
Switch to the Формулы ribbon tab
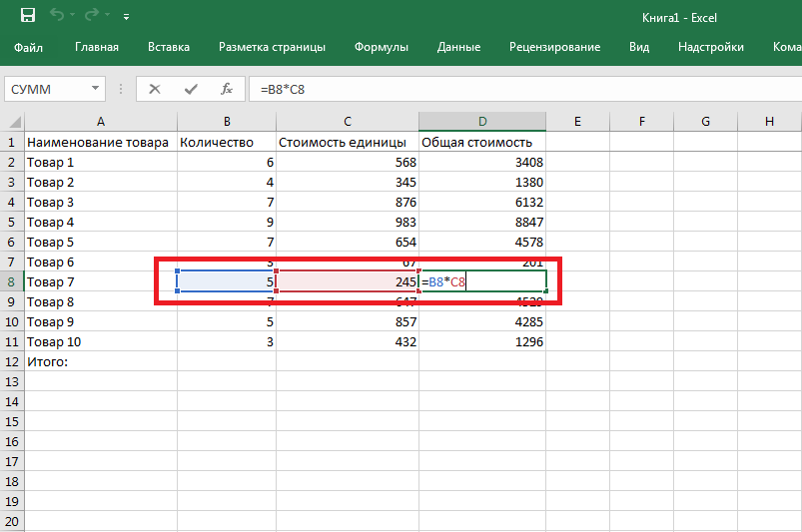pyautogui.click(x=384, y=47)
